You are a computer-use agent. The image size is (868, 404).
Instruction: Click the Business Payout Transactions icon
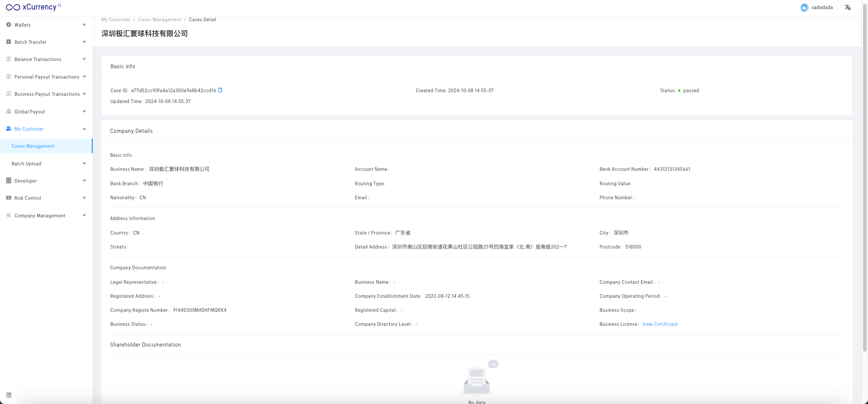pyautogui.click(x=9, y=94)
